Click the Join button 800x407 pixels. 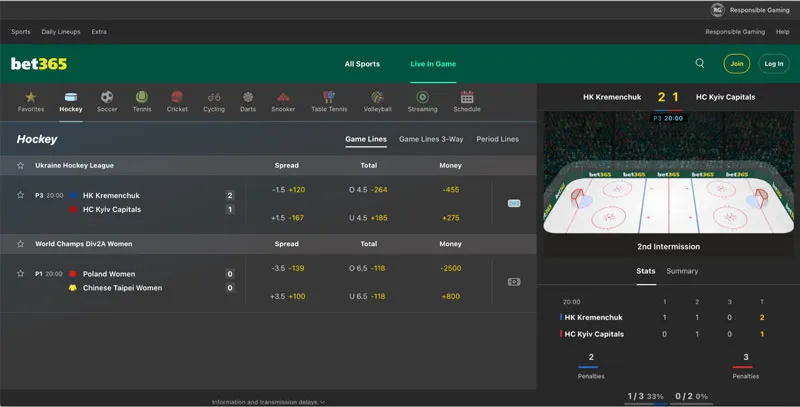pyautogui.click(x=737, y=64)
